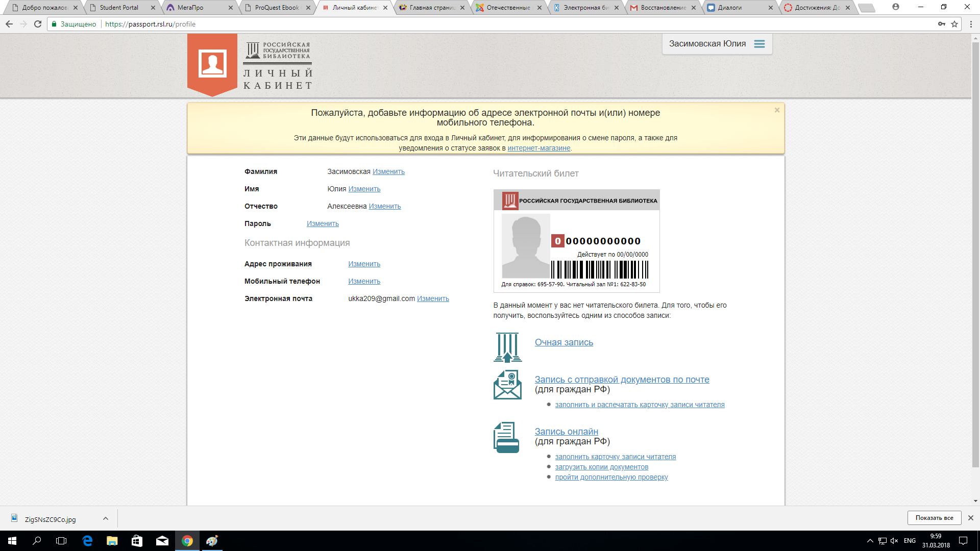
Task: Click the library card photo placeholder
Action: pyautogui.click(x=526, y=246)
